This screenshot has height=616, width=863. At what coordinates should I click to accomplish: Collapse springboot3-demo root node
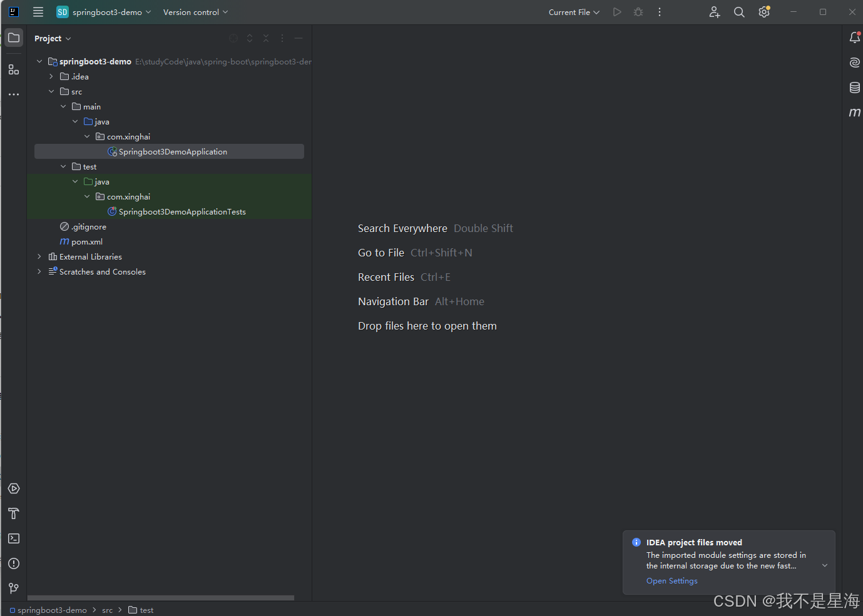[39, 61]
